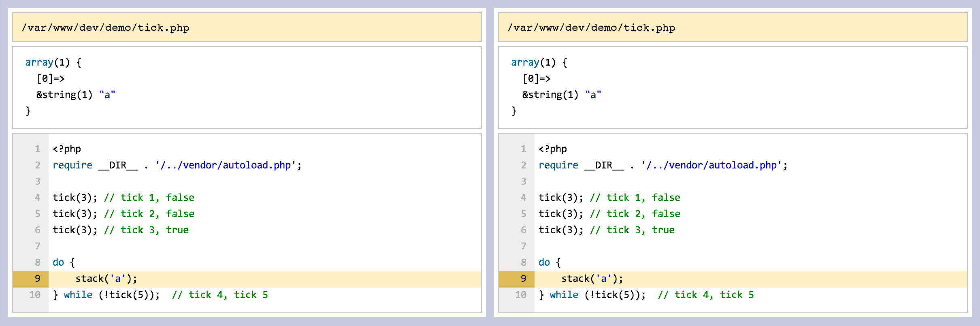Click line number 6 in the left panel gutter

37,230
